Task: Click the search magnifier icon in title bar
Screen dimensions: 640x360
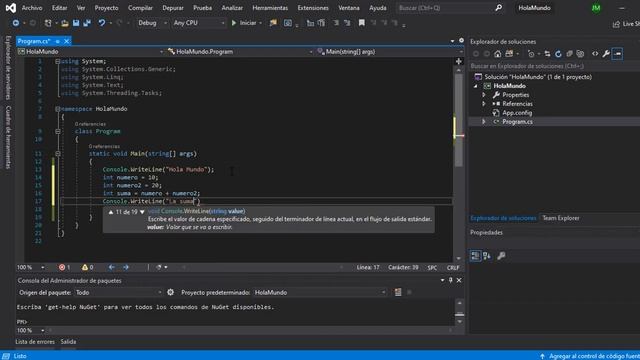Action: 498,8
